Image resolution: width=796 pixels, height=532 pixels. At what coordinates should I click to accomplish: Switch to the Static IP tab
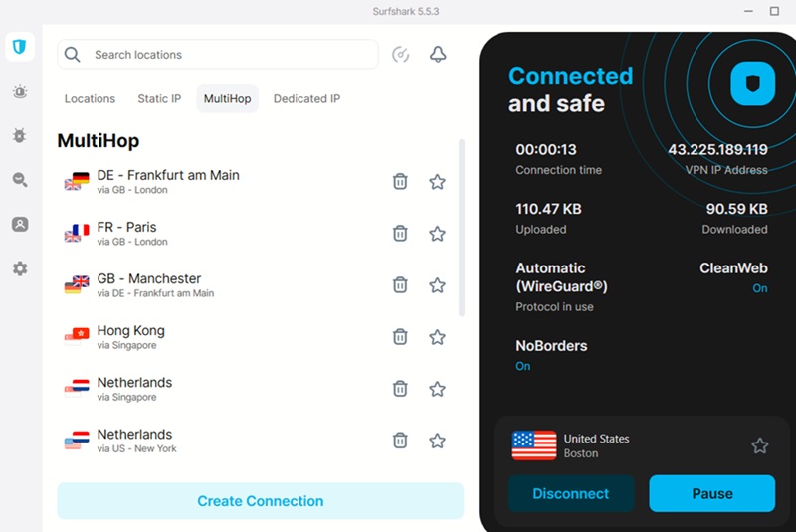coord(159,98)
